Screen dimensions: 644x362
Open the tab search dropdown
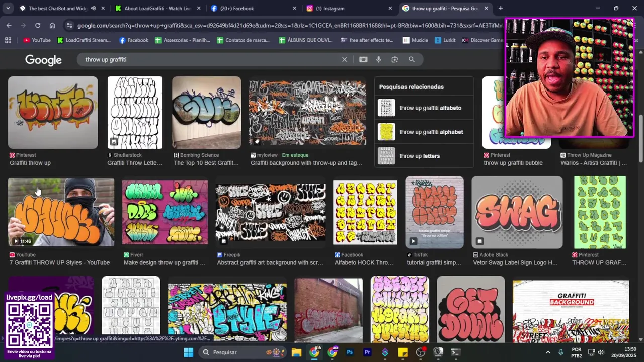8,8
